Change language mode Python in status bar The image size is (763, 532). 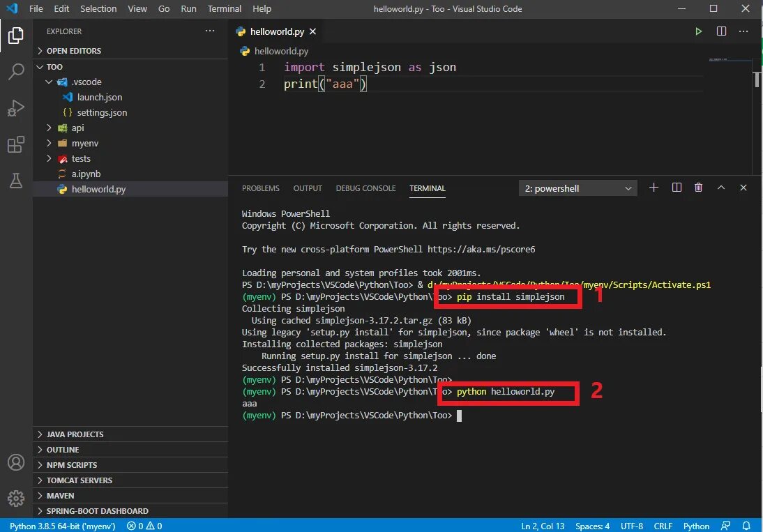coord(696,526)
